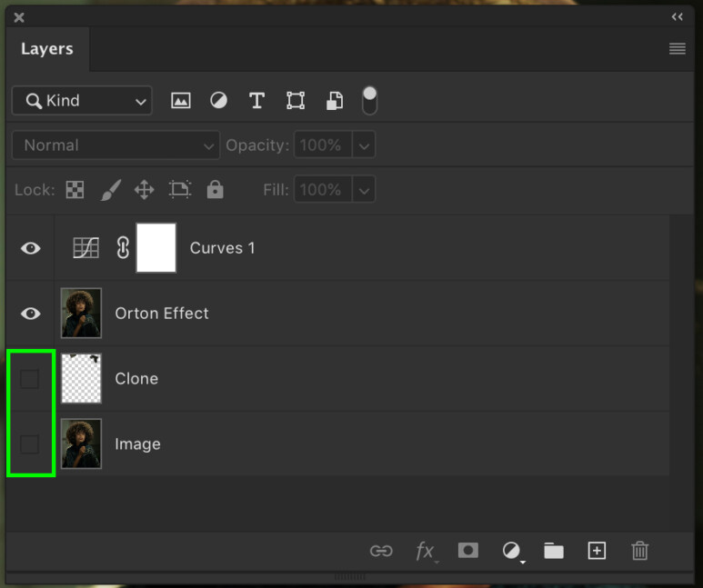
Task: Filter for smart objects icon
Action: coord(334,101)
